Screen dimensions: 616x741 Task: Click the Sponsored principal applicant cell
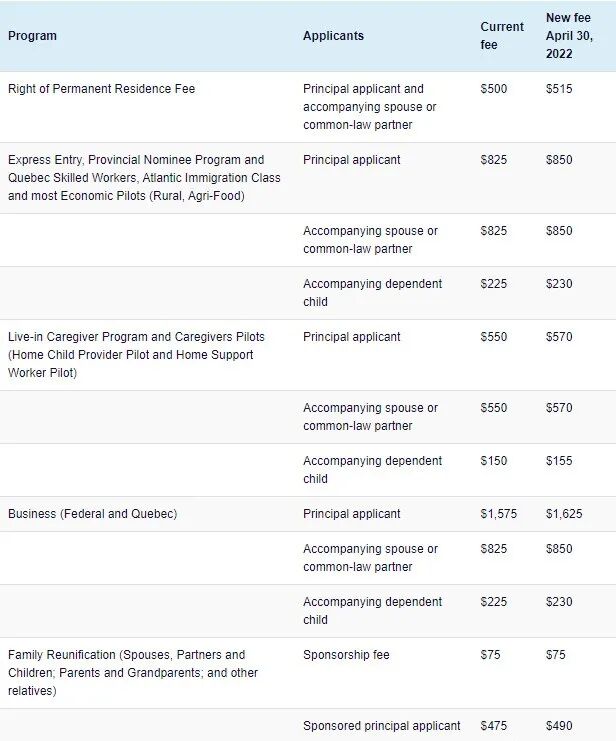382,725
